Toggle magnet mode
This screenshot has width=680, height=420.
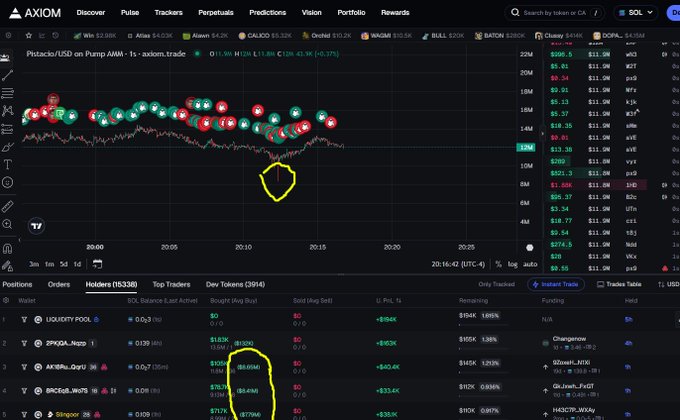[x=7, y=248]
